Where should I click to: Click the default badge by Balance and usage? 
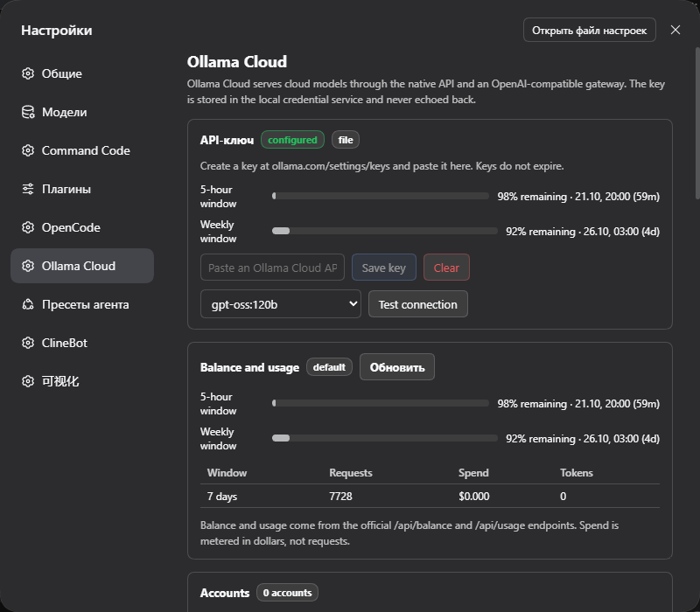point(329,367)
